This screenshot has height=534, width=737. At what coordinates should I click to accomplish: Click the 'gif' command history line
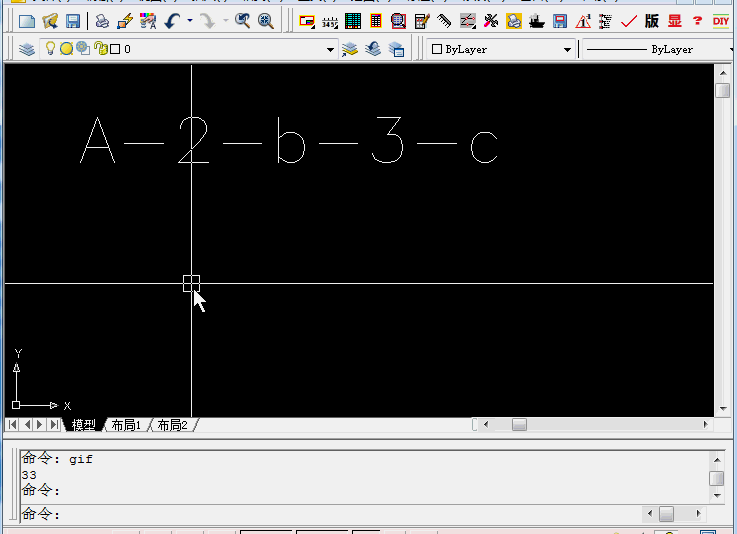point(57,459)
